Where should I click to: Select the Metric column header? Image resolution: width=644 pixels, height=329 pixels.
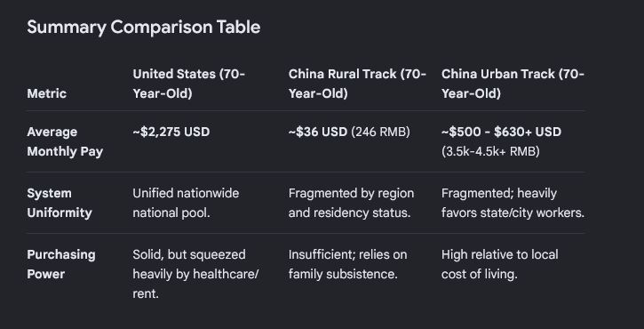[x=46, y=93]
